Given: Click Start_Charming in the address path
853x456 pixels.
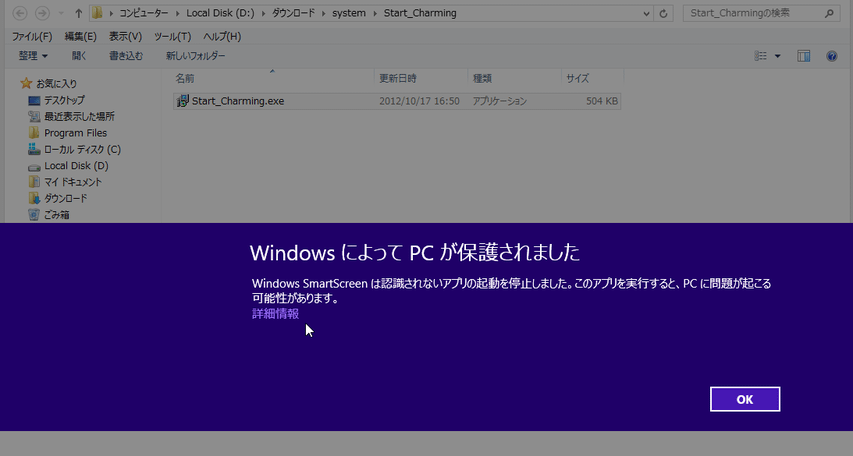Looking at the screenshot, I should click(x=420, y=13).
